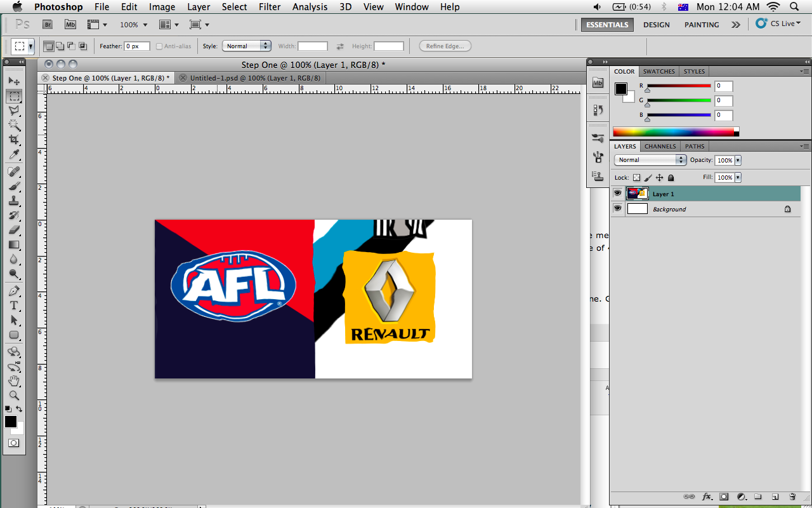Select the Magic Wand tool
The width and height of the screenshot is (812, 508).
tap(14, 125)
